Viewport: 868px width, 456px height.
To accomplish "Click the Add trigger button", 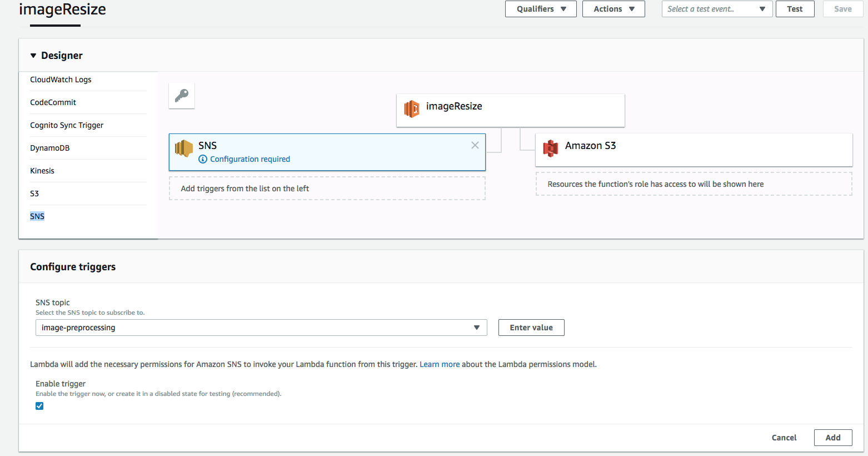I will pos(832,438).
